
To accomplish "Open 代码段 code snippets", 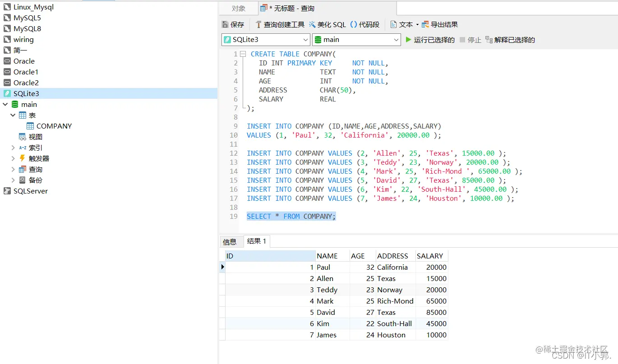I will [x=365, y=25].
